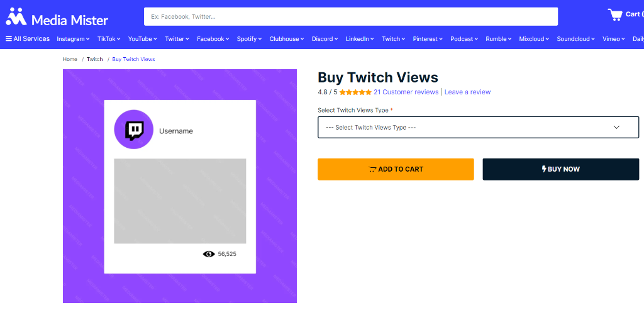The image size is (644, 310).
Task: Open the Discord menu item
Action: pyautogui.click(x=325, y=38)
